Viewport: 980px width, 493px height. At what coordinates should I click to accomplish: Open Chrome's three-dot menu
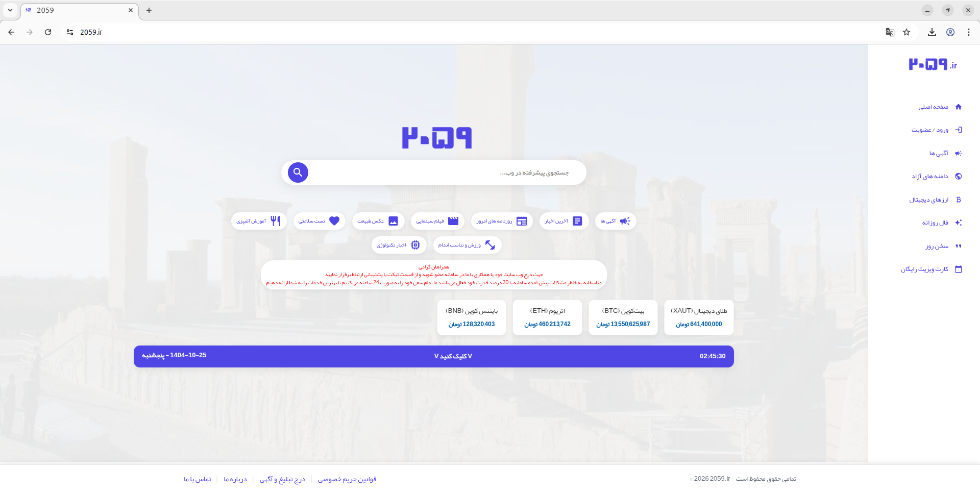968,32
